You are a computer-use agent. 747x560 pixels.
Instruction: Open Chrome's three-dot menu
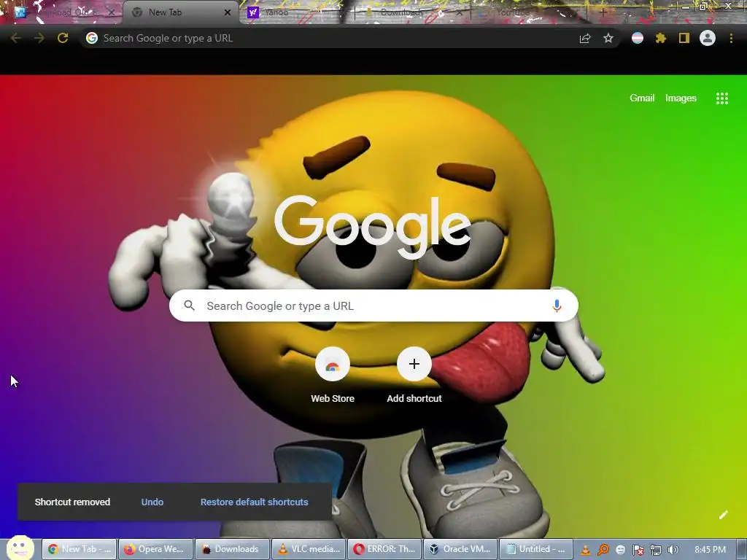coord(731,38)
